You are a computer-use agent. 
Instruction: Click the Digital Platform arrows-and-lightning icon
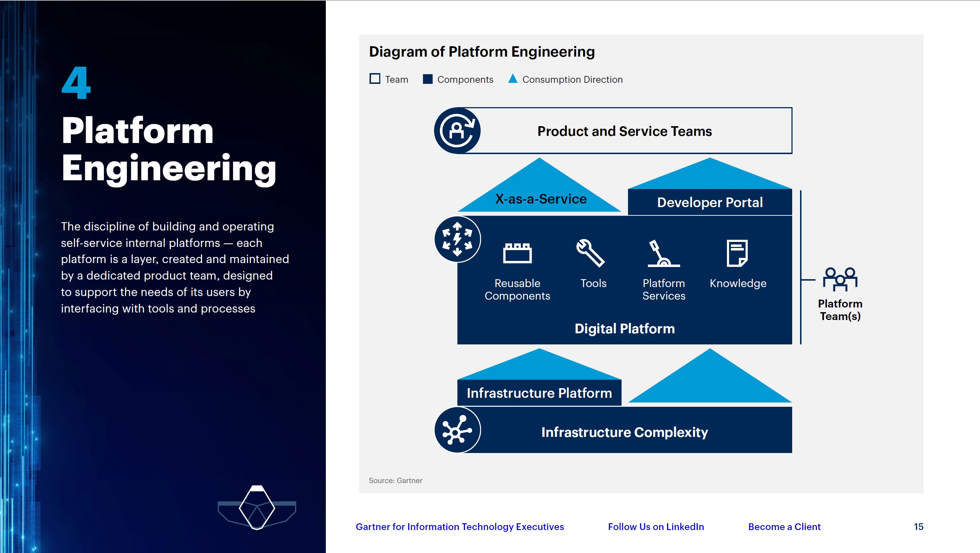457,239
